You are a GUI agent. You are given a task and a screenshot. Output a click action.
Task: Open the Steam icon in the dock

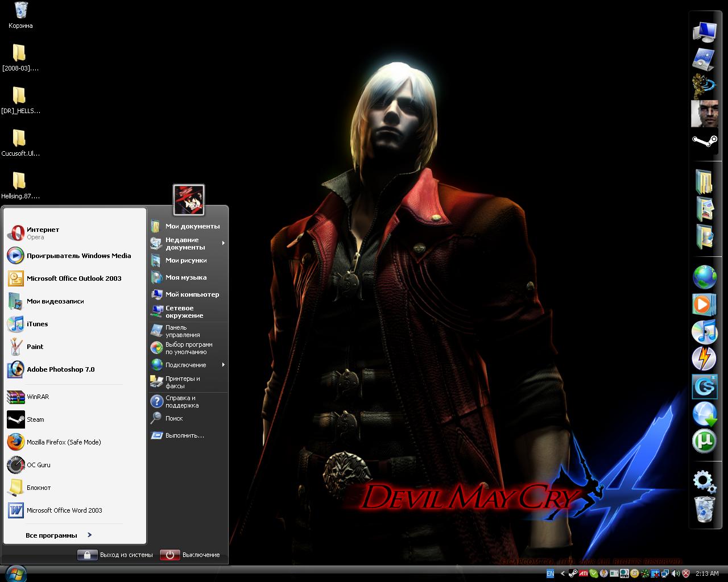(704, 141)
